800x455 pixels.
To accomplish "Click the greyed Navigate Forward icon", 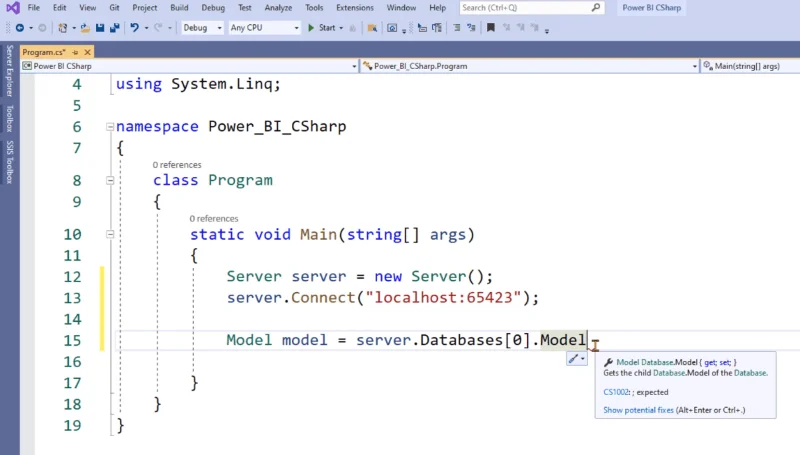I will (42, 28).
